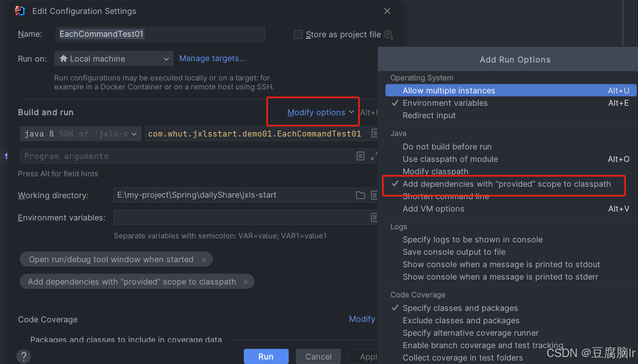This screenshot has width=638, height=364.
Task: Select Collect coverage in test folders
Action: click(x=511, y=358)
